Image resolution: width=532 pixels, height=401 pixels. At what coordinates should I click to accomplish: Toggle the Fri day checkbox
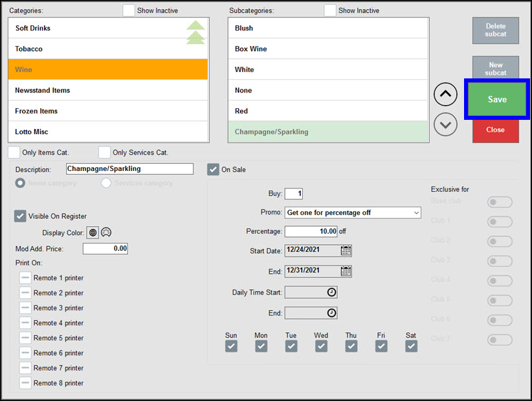coord(381,346)
